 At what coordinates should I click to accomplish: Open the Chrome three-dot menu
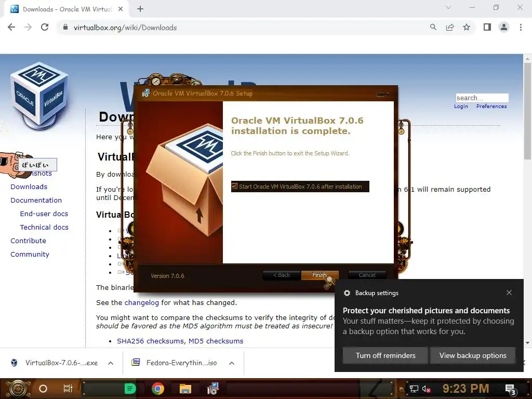tap(521, 28)
